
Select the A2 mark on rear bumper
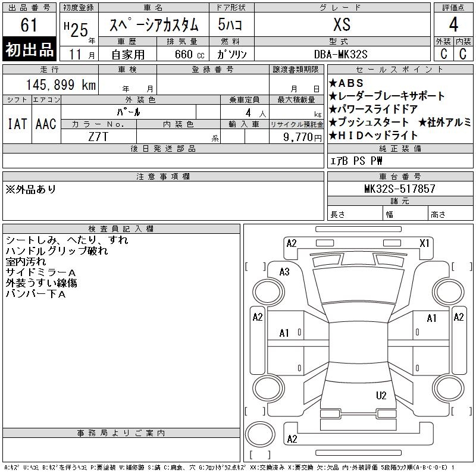(x=292, y=439)
